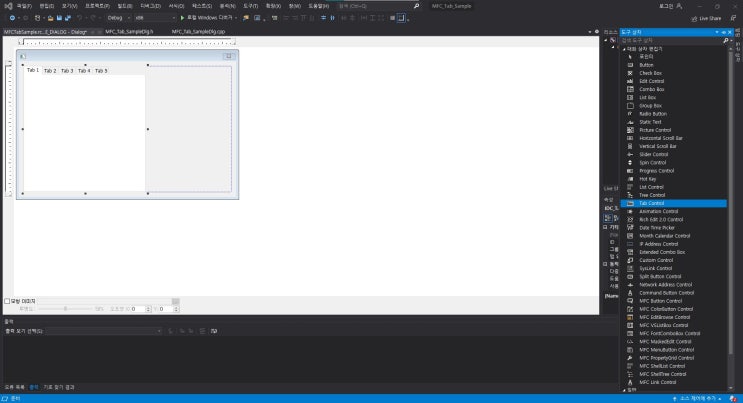The width and height of the screenshot is (743, 403).
Task: Select the MFC Link Control item
Action: [x=674, y=382]
